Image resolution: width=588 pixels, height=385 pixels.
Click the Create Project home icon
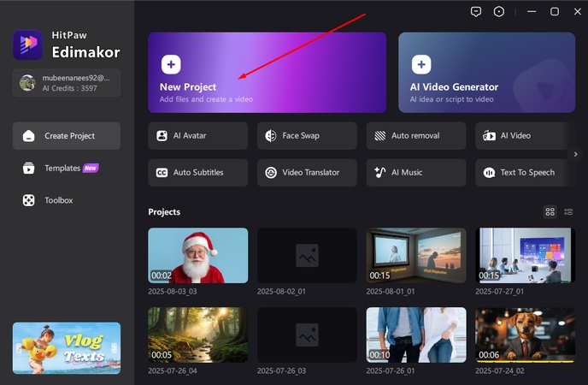(x=28, y=136)
